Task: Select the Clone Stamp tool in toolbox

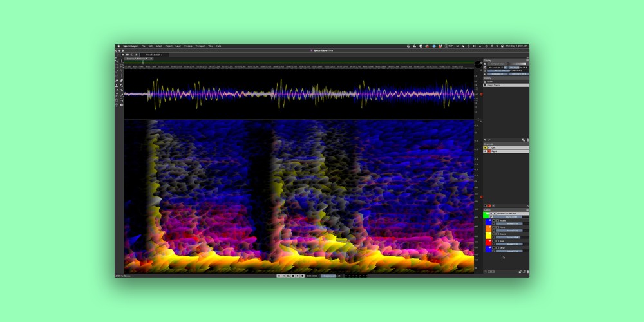Action: click(x=117, y=86)
